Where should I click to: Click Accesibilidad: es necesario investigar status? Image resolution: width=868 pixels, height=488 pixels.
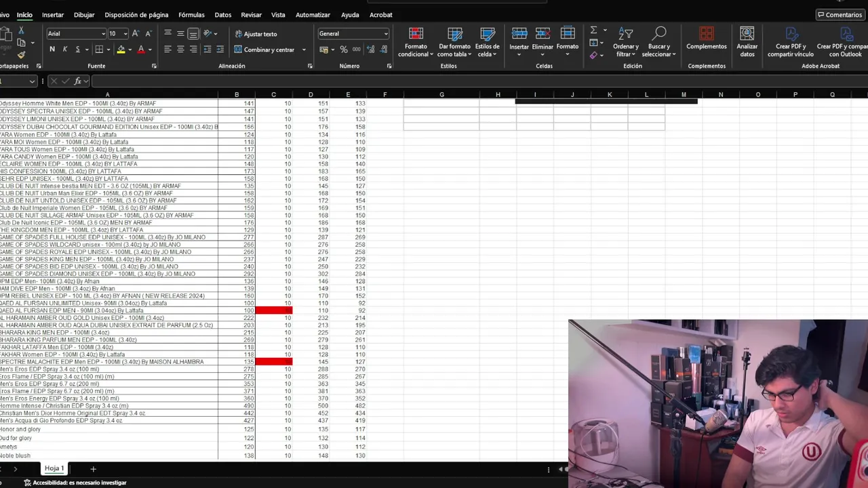(x=75, y=483)
